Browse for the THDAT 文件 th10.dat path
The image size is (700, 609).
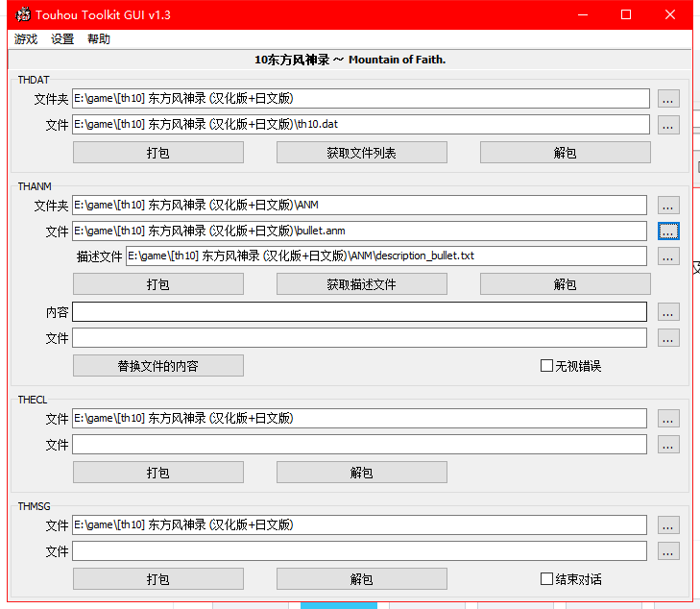[668, 125]
